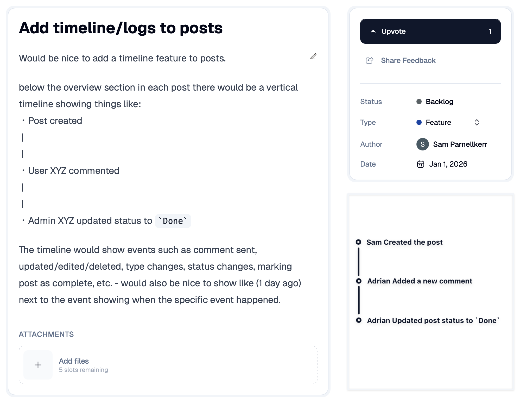Click the pencil edit icon
532x404 pixels.
tap(313, 56)
